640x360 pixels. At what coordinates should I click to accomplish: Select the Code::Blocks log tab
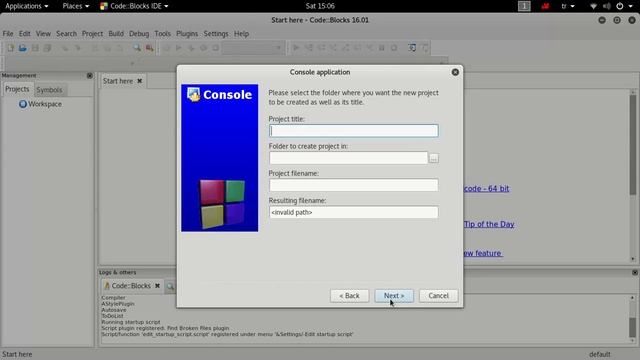131,286
